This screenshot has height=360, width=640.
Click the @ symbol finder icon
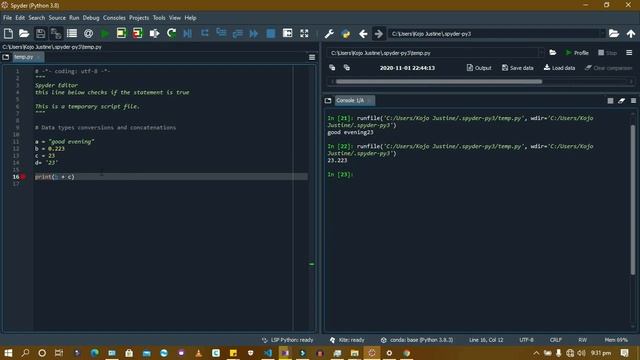point(88,33)
